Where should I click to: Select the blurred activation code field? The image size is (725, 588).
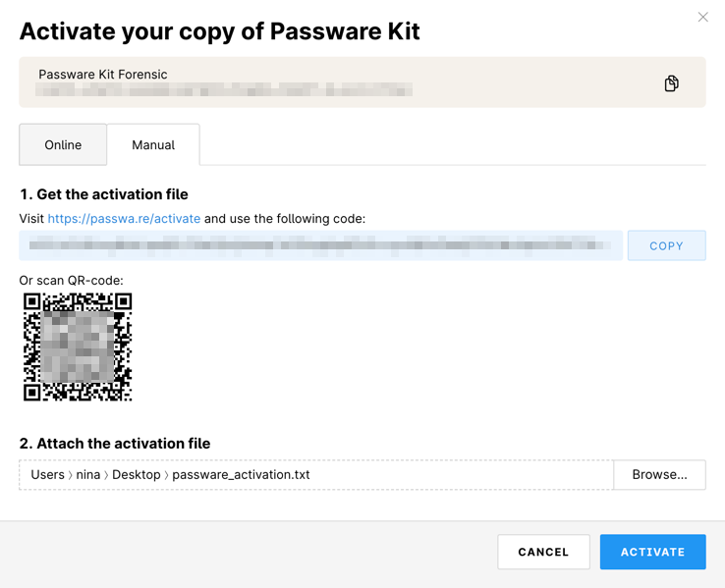[x=321, y=245]
